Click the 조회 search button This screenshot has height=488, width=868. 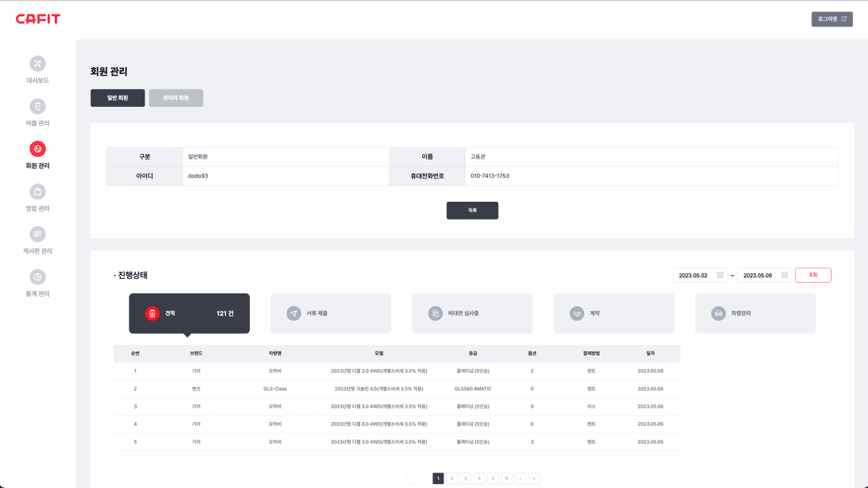[x=813, y=274]
